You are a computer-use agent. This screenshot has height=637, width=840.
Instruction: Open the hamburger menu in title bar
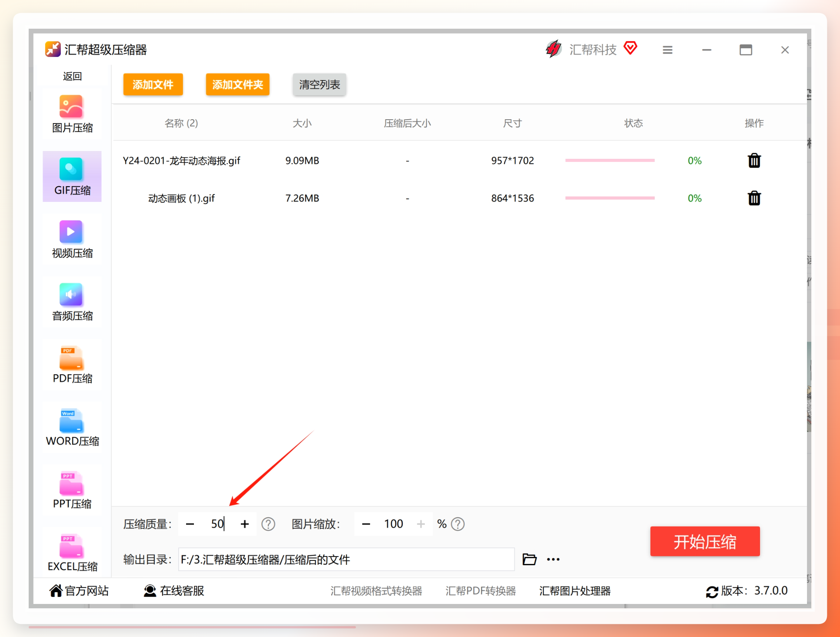667,50
